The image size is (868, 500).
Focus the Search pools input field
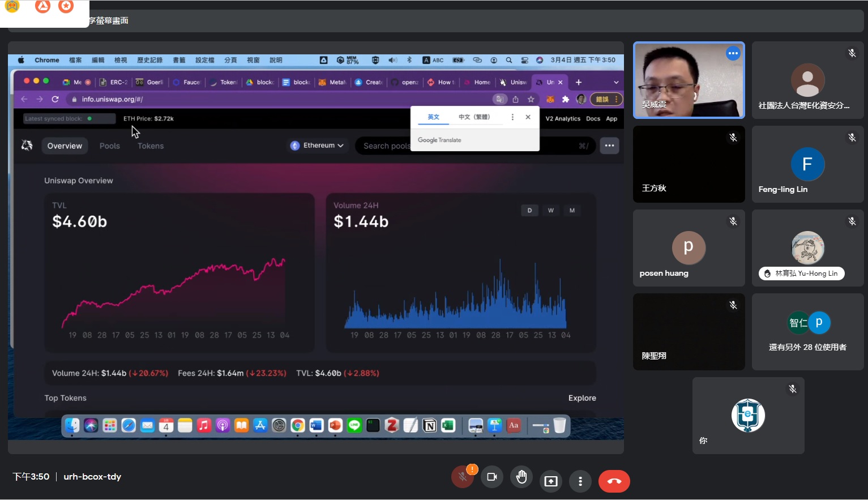pos(474,146)
